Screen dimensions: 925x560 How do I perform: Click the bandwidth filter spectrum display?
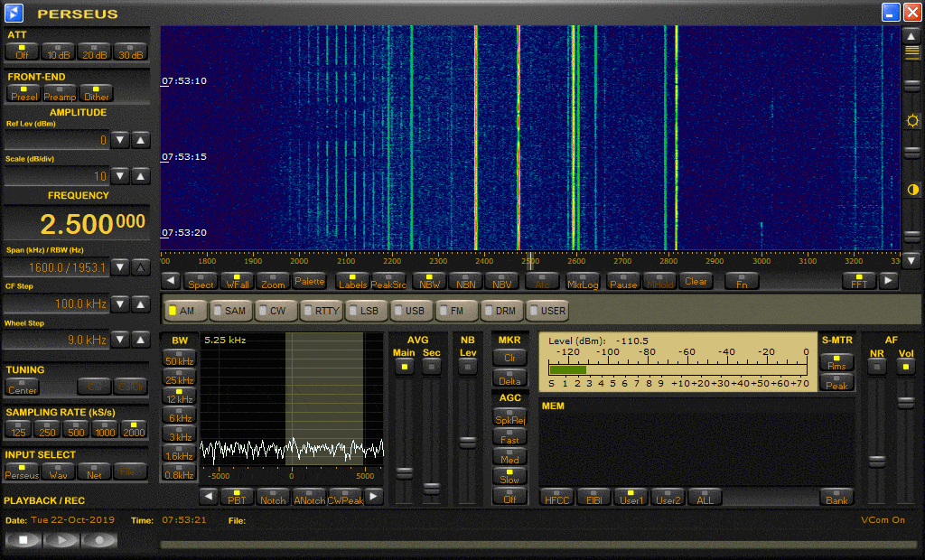[x=292, y=401]
